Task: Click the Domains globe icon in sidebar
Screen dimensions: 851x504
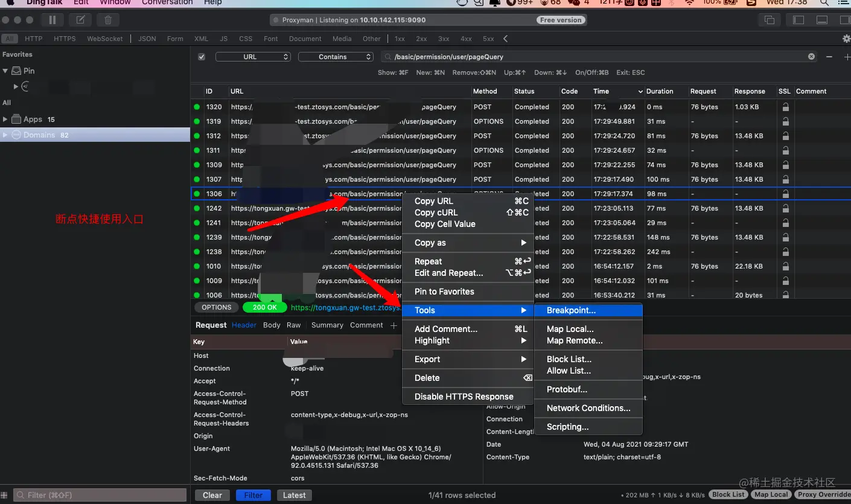Action: 16,135
